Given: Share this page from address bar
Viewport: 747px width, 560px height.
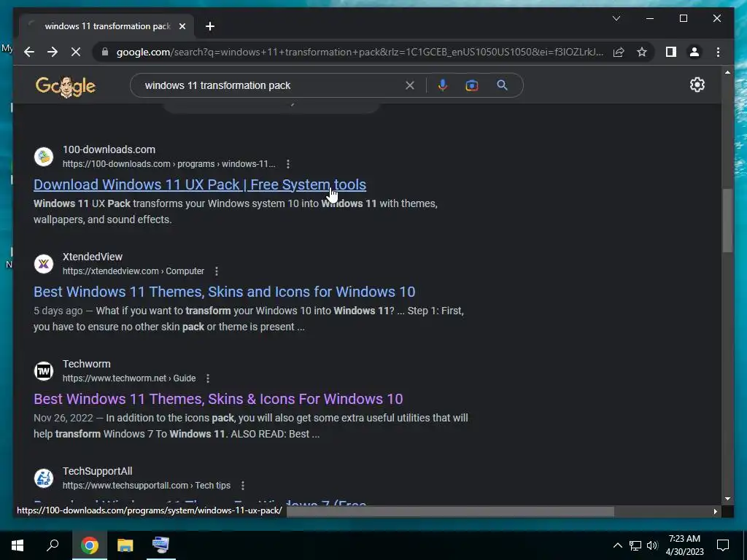Looking at the screenshot, I should coord(619,52).
